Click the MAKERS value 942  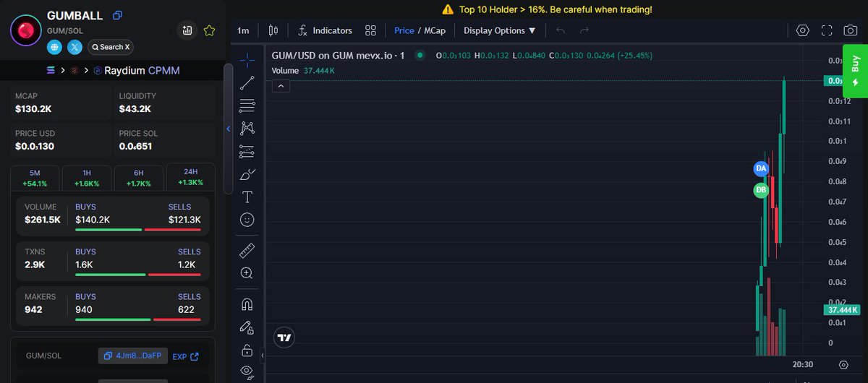pyautogui.click(x=33, y=309)
